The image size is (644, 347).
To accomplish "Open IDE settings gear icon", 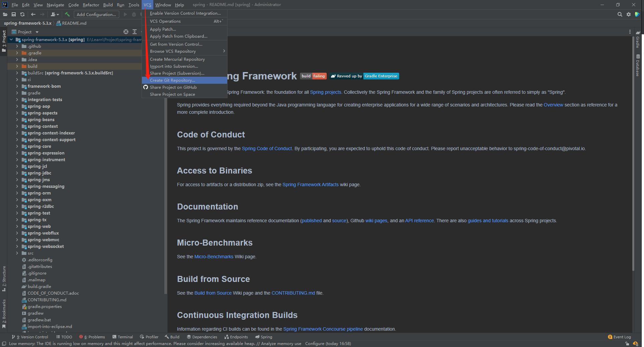I will click(x=629, y=14).
